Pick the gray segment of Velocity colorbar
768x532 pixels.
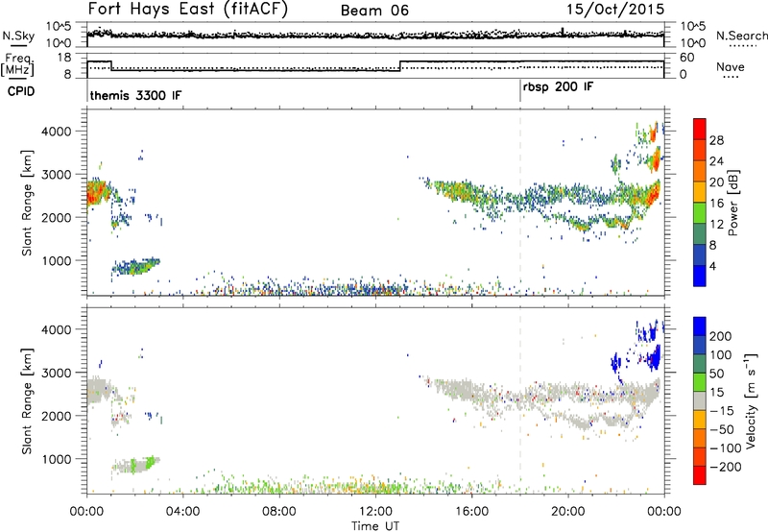pos(700,400)
